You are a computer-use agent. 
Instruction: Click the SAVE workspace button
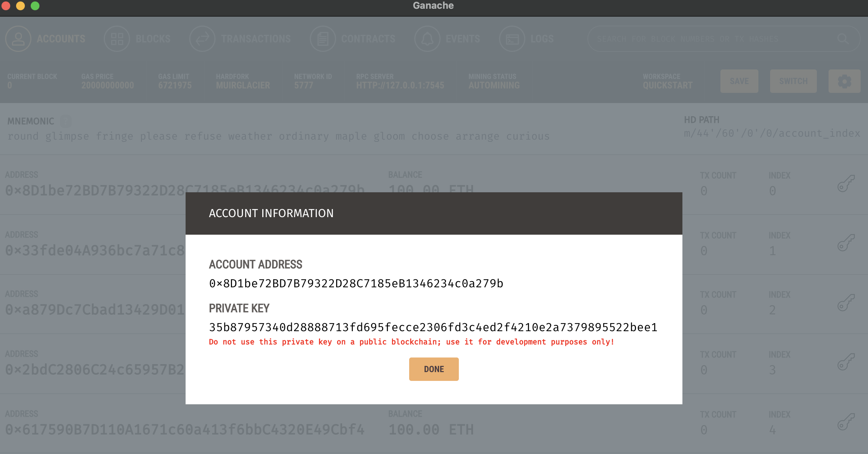tap(739, 81)
